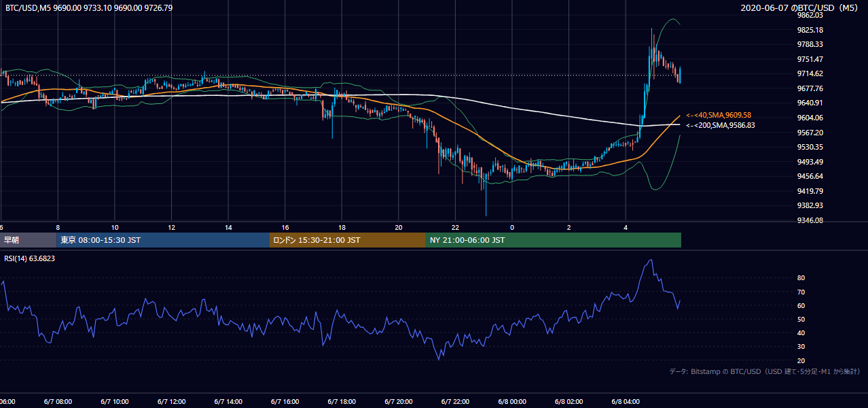The width and height of the screenshot is (868, 408).
Task: Select the ロンドン 15:30-21:00 JST session bar
Action: coord(348,240)
